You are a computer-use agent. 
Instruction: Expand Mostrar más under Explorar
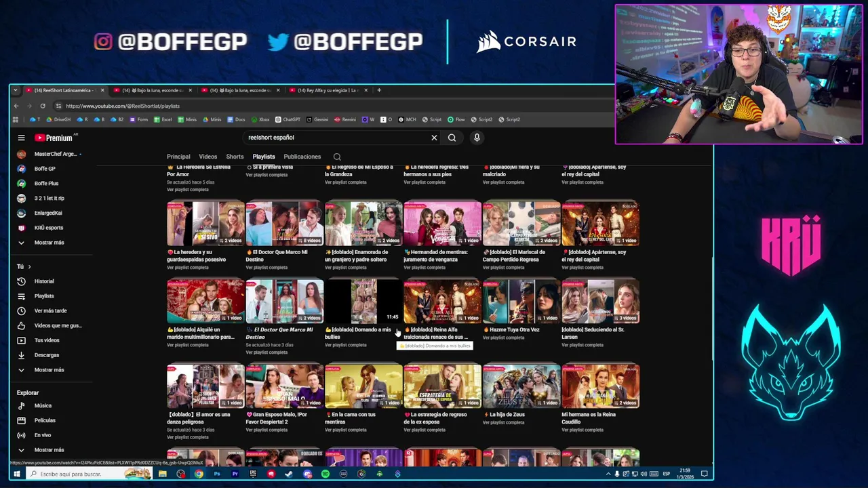coord(47,450)
